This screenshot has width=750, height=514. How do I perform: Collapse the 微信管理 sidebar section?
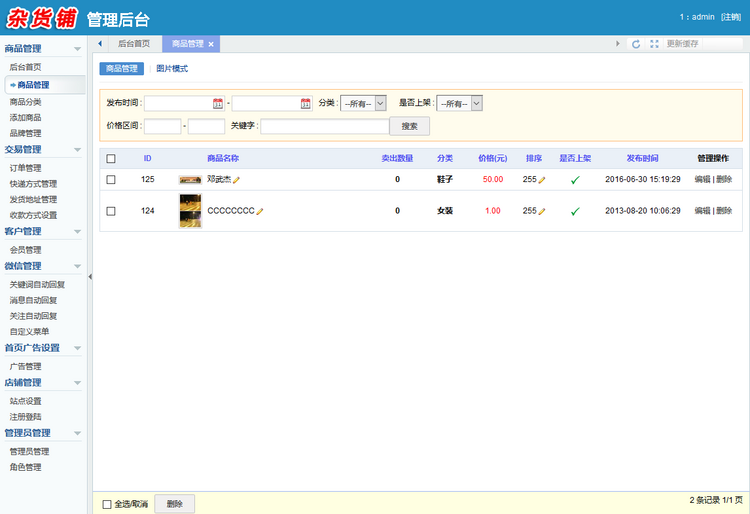pyautogui.click(x=77, y=266)
